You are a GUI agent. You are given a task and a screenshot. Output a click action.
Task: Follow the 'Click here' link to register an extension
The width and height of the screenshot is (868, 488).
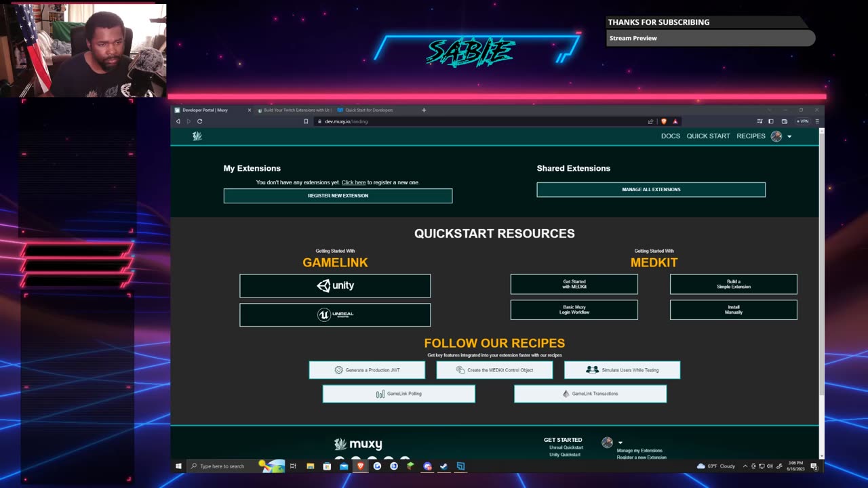click(x=353, y=182)
